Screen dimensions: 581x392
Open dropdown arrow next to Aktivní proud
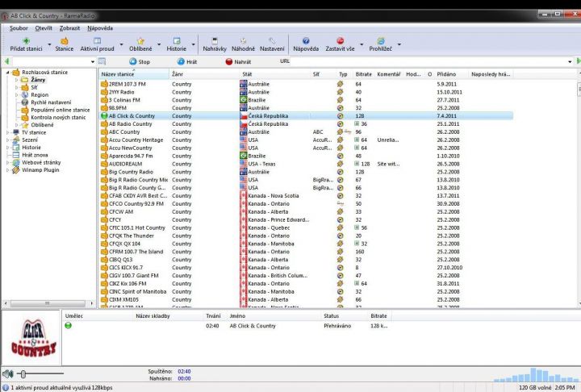pyautogui.click(x=121, y=44)
